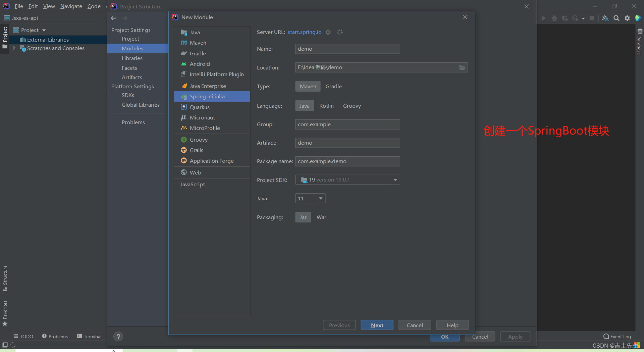Open the File menu
Screen dimensions: 644x352
[x=19, y=6]
